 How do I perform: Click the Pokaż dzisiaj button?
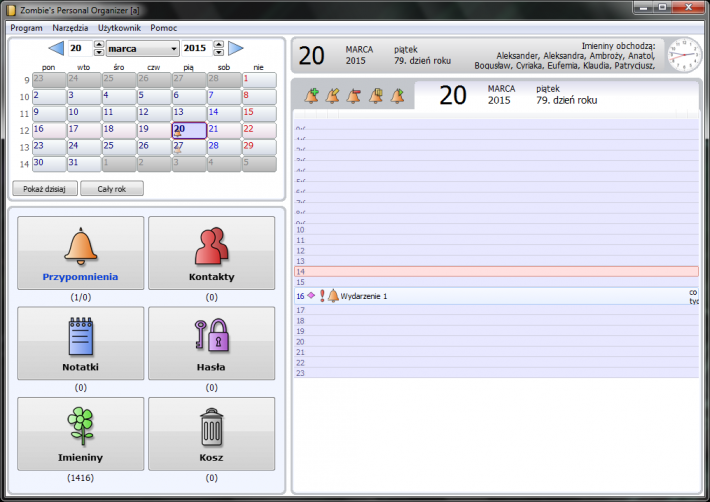click(x=45, y=189)
